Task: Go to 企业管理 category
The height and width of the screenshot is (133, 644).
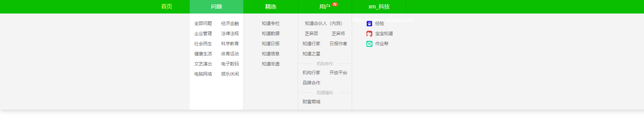Action: [203, 33]
